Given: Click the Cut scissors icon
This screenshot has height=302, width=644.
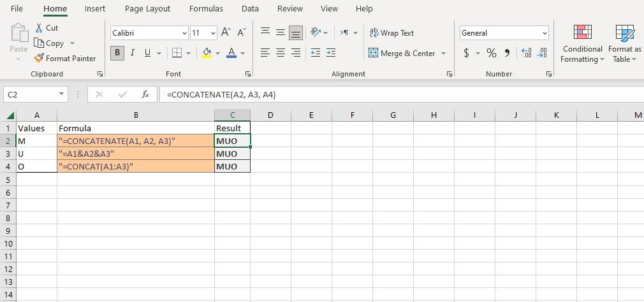Looking at the screenshot, I should 40,28.
